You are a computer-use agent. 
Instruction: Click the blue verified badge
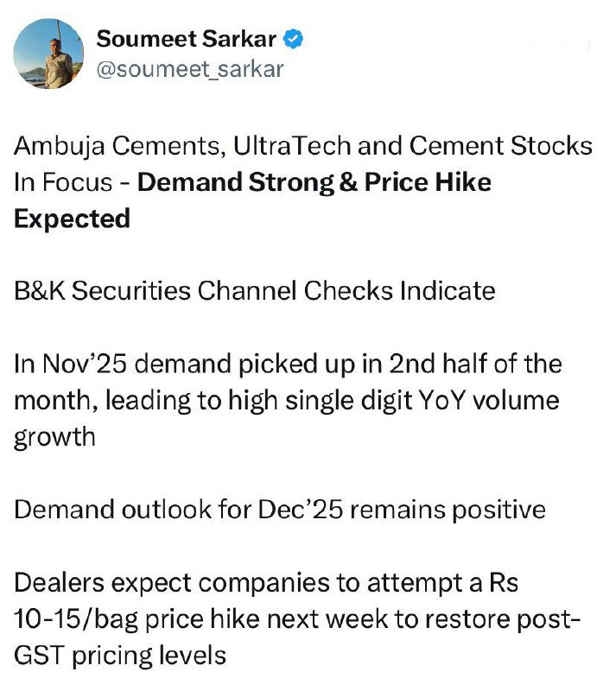(x=292, y=39)
